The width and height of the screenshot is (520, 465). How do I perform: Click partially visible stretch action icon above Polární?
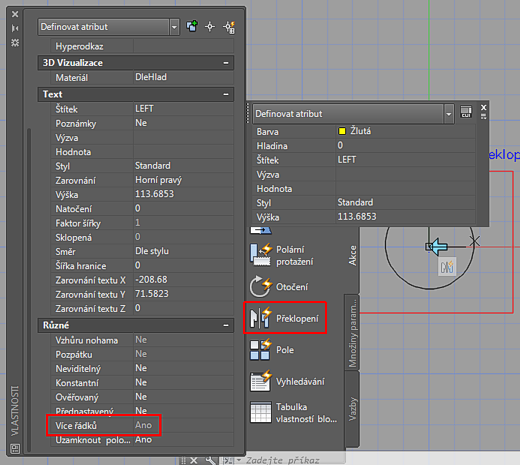[x=261, y=230]
